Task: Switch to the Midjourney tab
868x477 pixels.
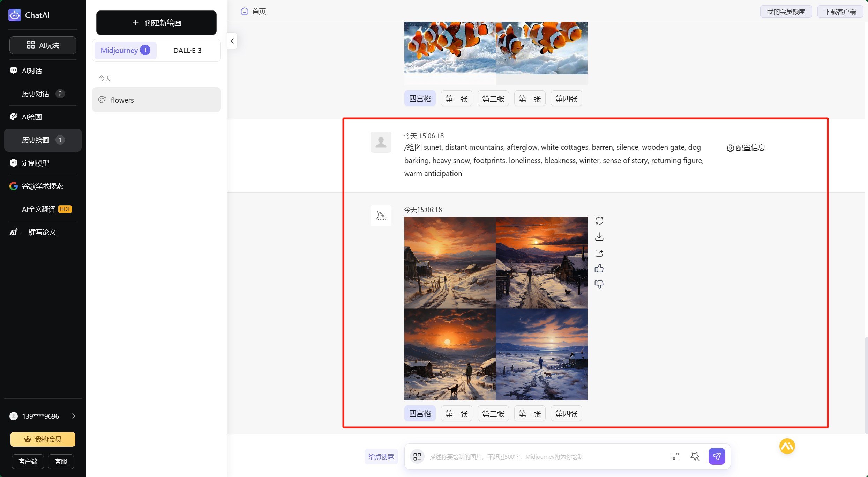Action: (x=125, y=50)
